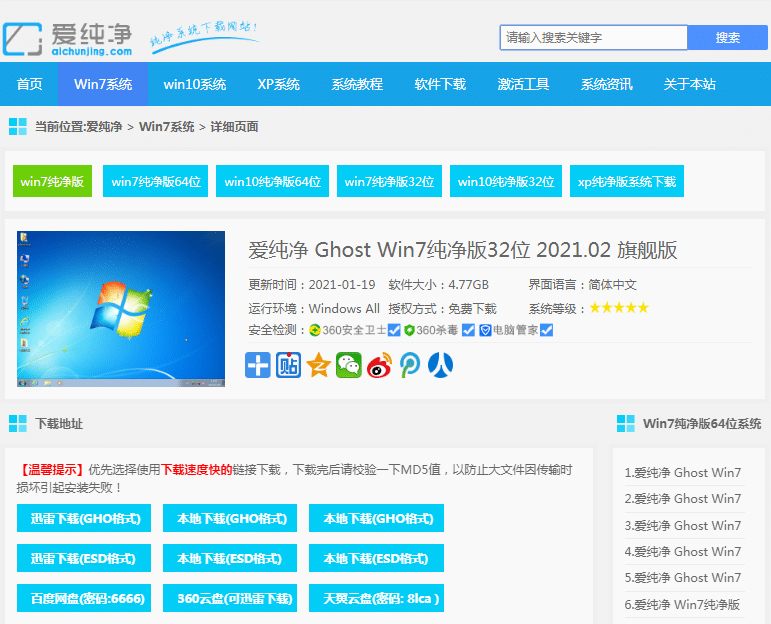Share to Baidu Tieba icon
Screen dimensions: 771x624
point(288,365)
